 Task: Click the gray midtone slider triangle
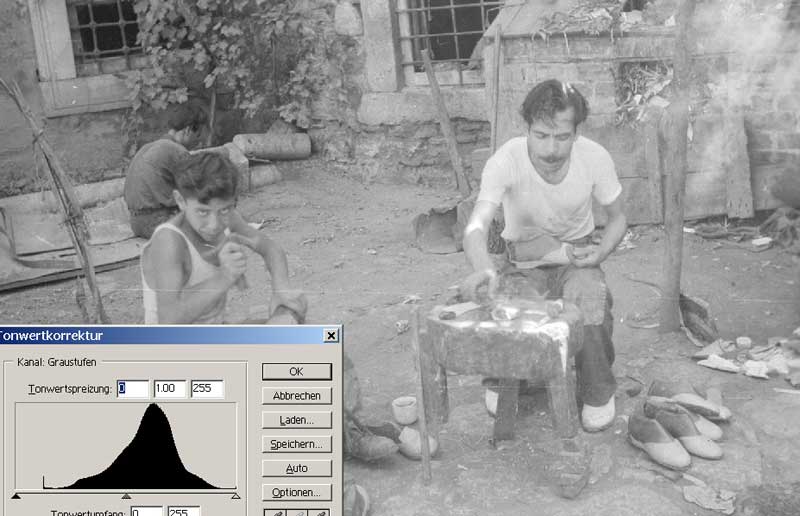pyautogui.click(x=126, y=495)
